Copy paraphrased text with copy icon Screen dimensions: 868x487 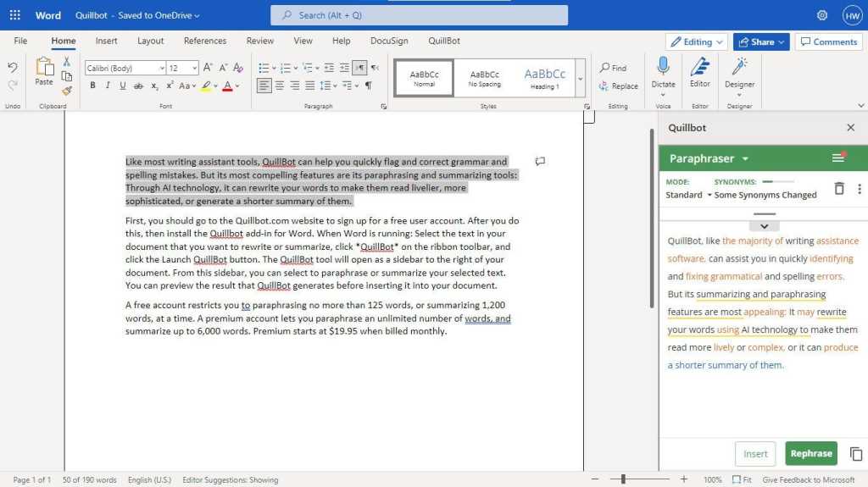coord(855,454)
